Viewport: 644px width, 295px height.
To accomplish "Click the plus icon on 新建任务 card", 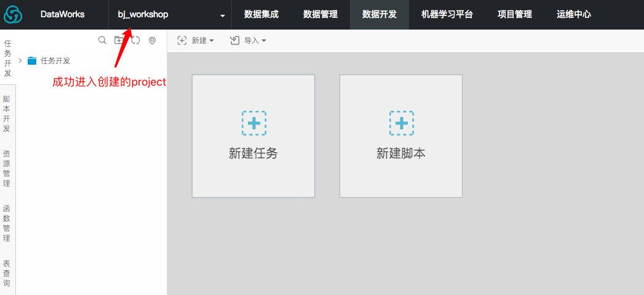I will tap(254, 123).
